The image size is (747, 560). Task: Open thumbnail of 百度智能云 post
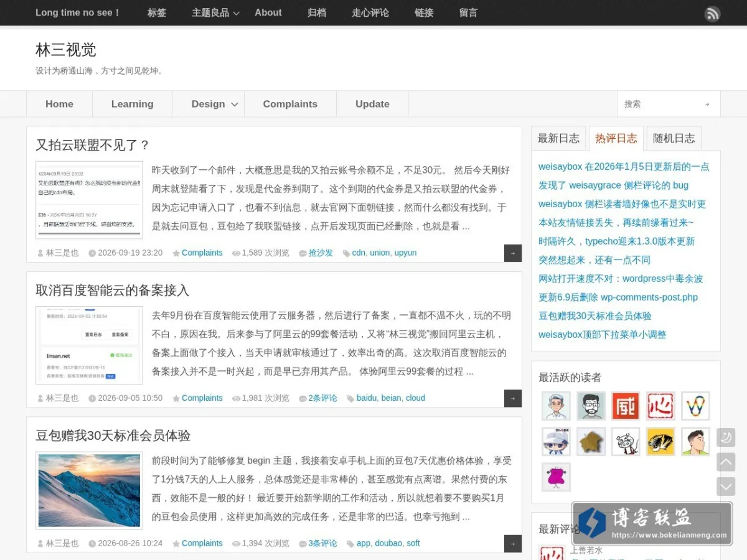pos(89,345)
